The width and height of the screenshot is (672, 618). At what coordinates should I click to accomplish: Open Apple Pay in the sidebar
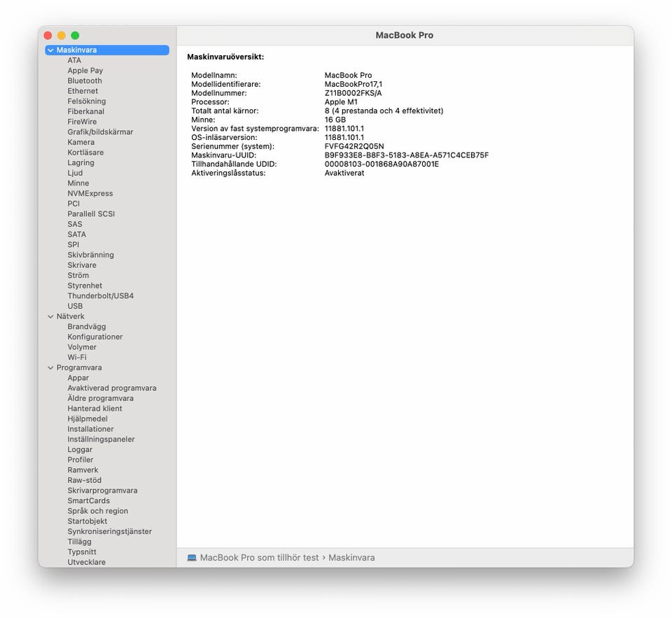pos(85,71)
